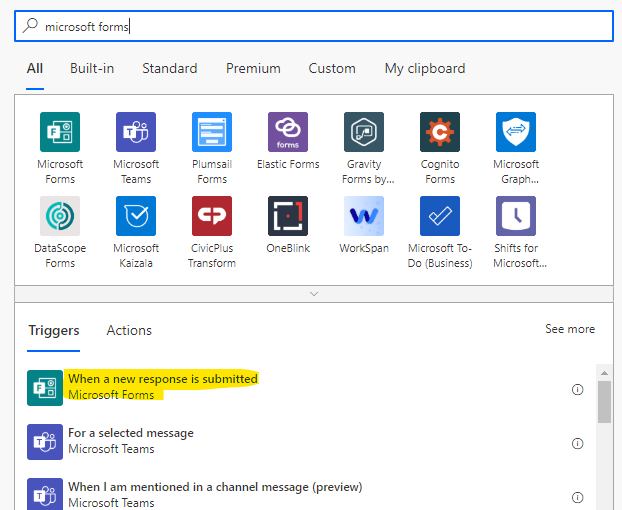Open the Standard connectors tab

(x=170, y=69)
